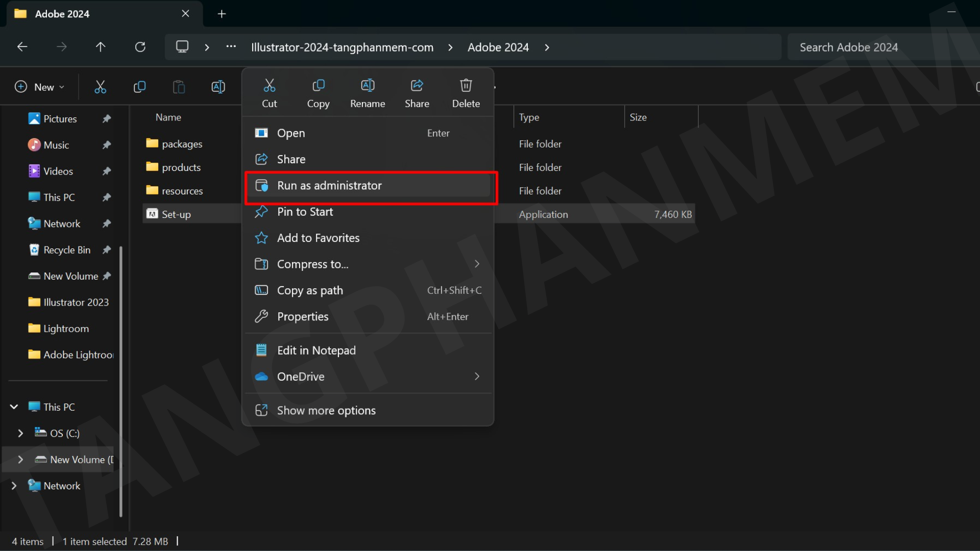The width and height of the screenshot is (980, 551).
Task: Open OneDrive submenu
Action: 367,377
